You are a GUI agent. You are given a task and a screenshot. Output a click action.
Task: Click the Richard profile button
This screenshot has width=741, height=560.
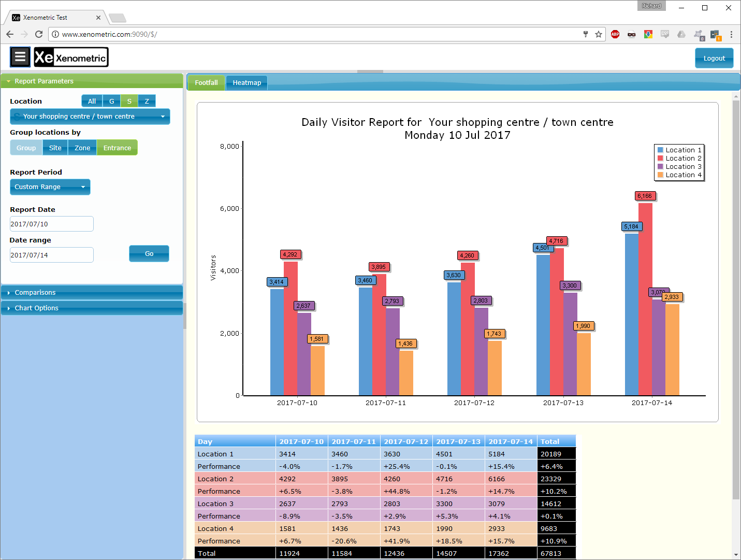(651, 6)
